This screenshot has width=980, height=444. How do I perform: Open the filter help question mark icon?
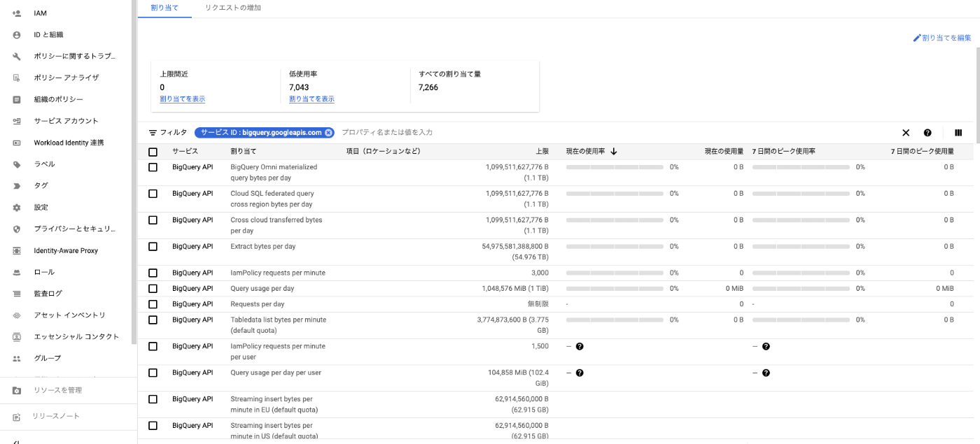[927, 133]
